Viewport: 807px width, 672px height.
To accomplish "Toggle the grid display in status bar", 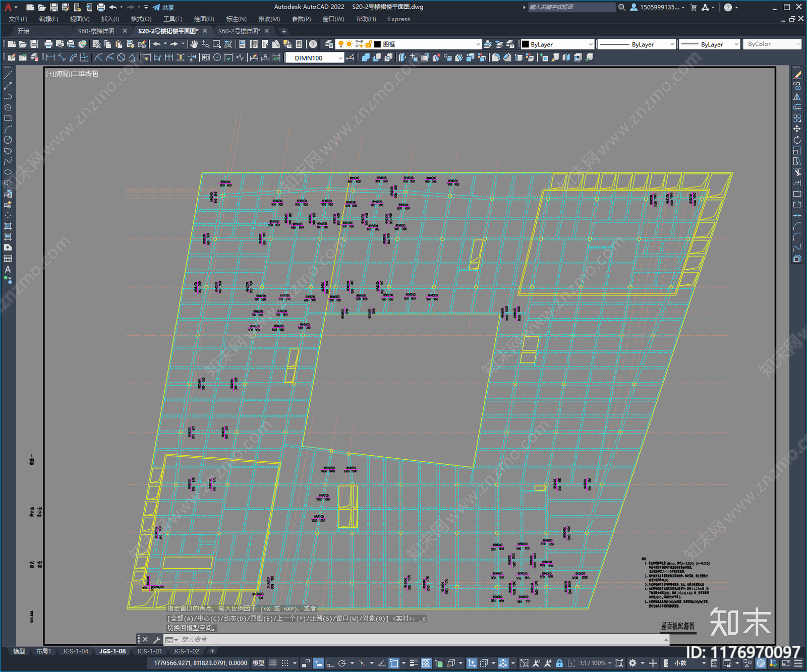I will [273, 663].
